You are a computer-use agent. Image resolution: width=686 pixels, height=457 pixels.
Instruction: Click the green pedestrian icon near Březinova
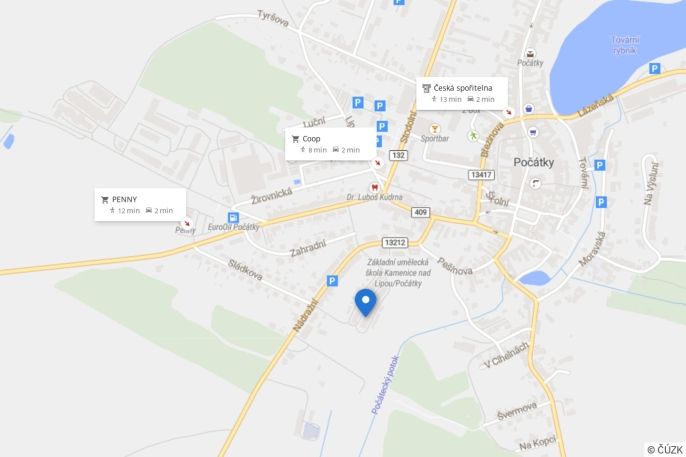coord(473,136)
